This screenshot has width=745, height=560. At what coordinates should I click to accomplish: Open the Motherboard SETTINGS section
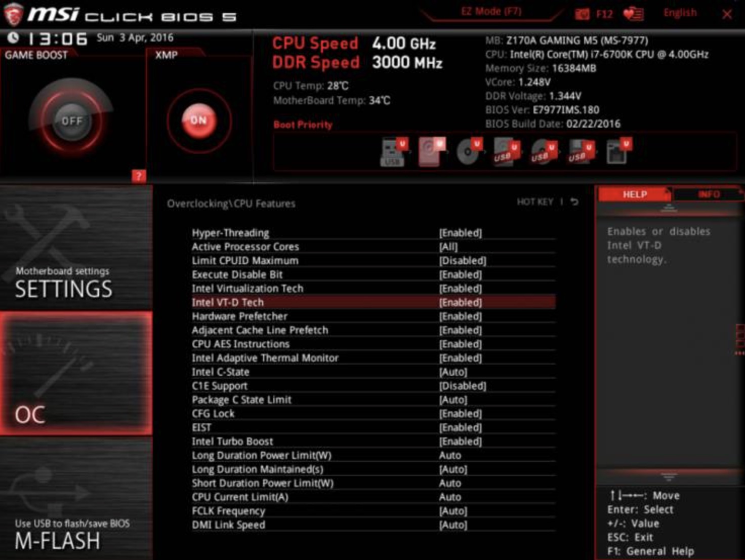pyautogui.click(x=76, y=248)
